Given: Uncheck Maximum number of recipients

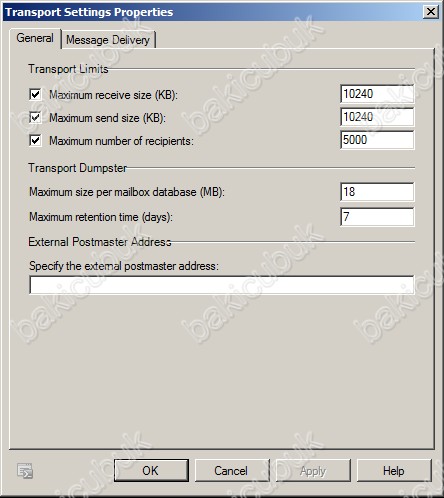Looking at the screenshot, I should pos(35,140).
